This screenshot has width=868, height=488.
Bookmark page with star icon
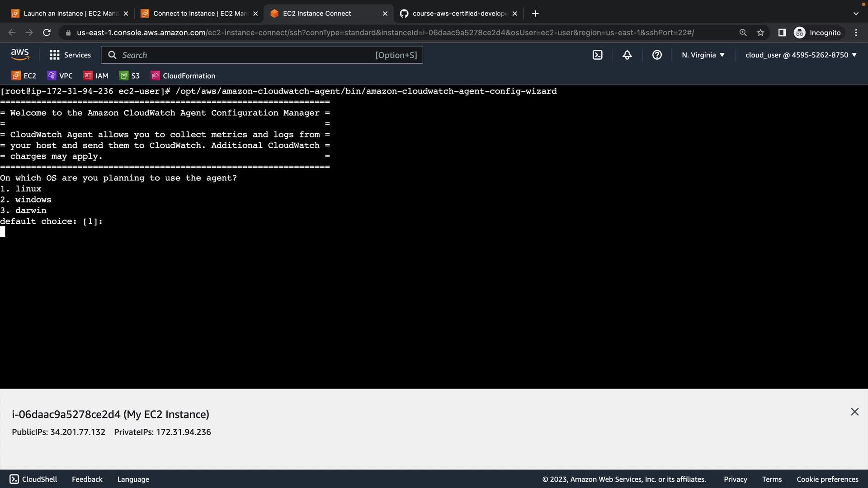tap(760, 33)
